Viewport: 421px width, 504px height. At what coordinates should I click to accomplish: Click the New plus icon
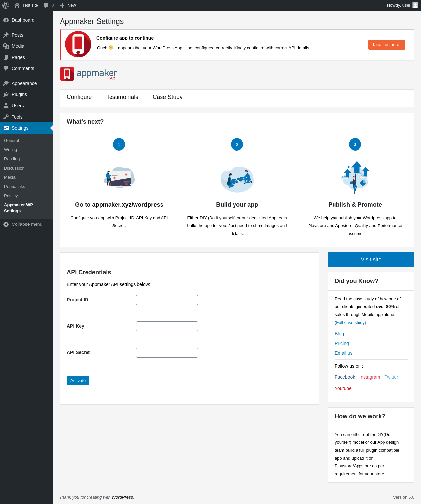pyautogui.click(x=62, y=5)
